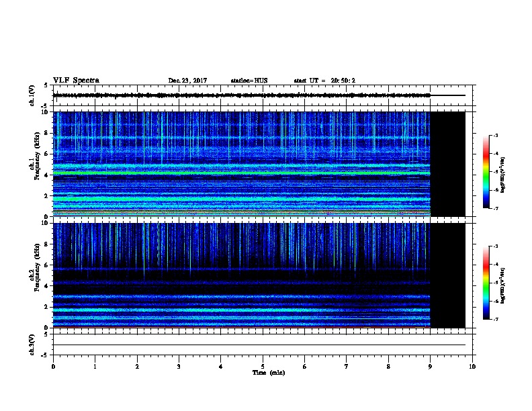Click the -7 label on ch.2 colorbar
The image size is (532, 411).
click(495, 319)
